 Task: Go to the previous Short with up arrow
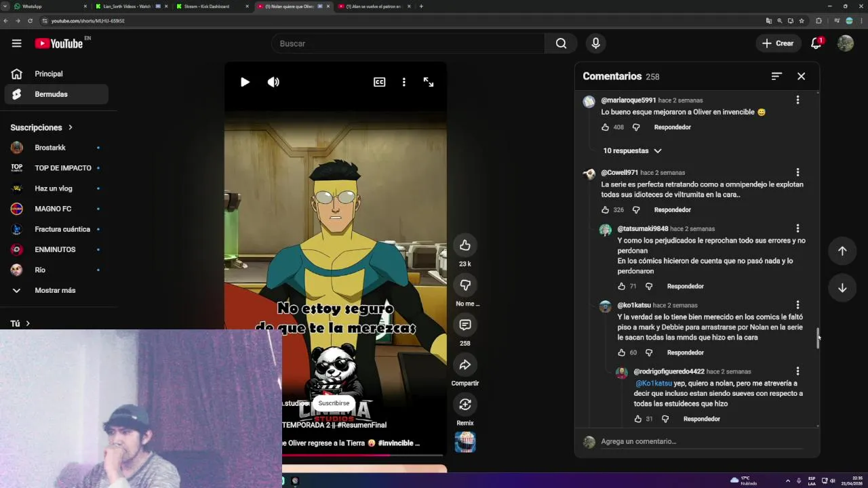(842, 251)
